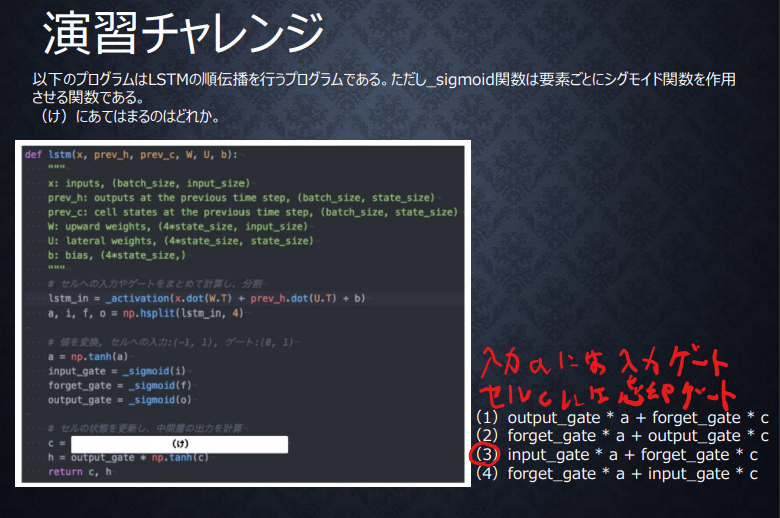780x518 pixels.
Task: Click the prev_c docstring description line
Action: pyautogui.click(x=252, y=212)
